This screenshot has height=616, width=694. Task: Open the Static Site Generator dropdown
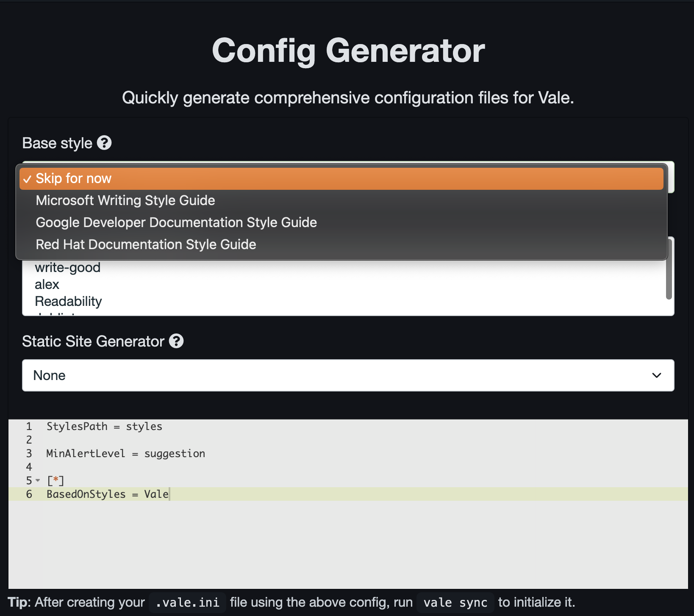(347, 375)
